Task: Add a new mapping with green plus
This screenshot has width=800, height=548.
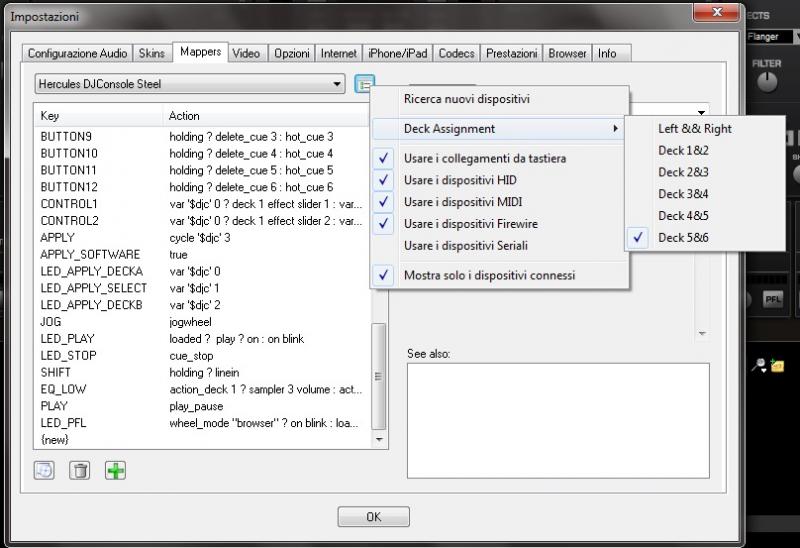Action: 115,470
